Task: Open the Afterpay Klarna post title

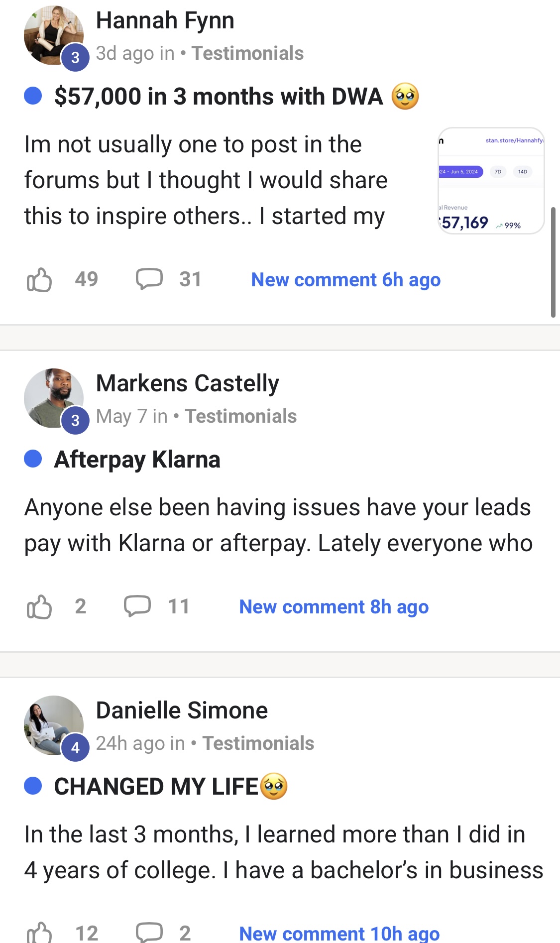Action: (x=137, y=459)
